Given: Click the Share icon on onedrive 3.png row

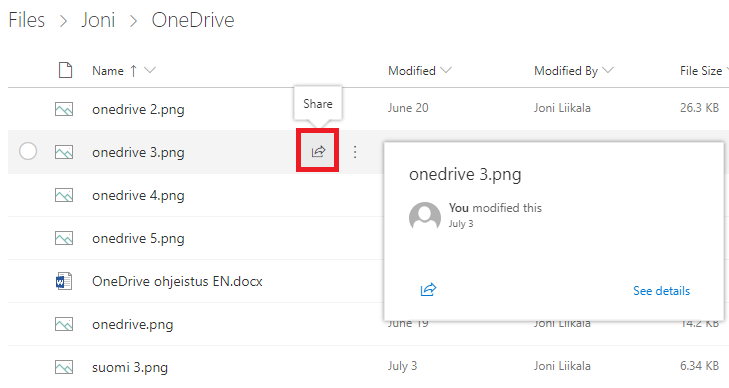Looking at the screenshot, I should click(x=318, y=151).
